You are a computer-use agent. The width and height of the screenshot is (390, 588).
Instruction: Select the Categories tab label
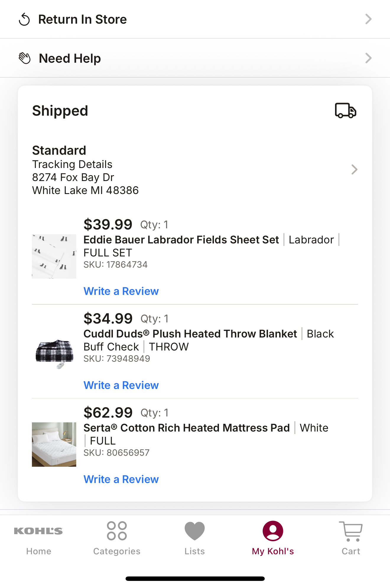click(117, 551)
